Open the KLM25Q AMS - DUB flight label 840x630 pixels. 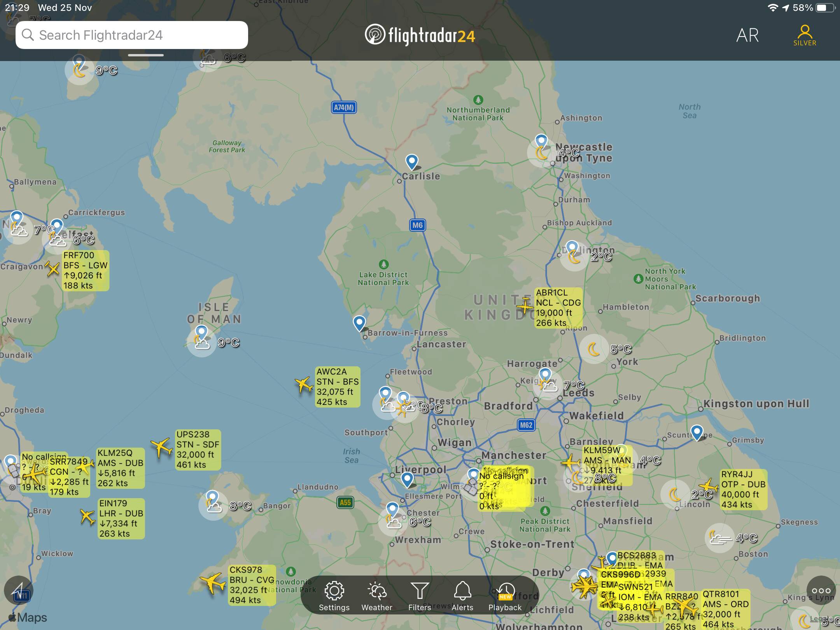tap(120, 468)
